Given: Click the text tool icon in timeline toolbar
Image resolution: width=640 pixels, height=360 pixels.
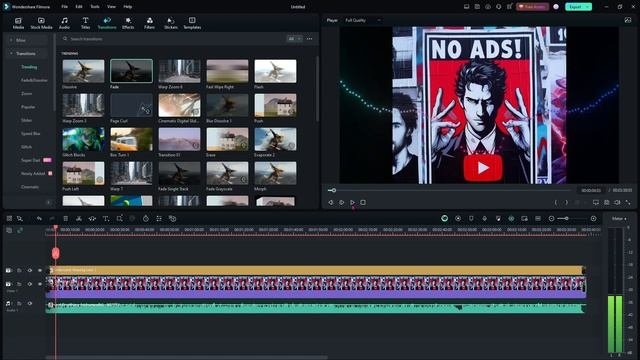Looking at the screenshot, I should (x=106, y=219).
